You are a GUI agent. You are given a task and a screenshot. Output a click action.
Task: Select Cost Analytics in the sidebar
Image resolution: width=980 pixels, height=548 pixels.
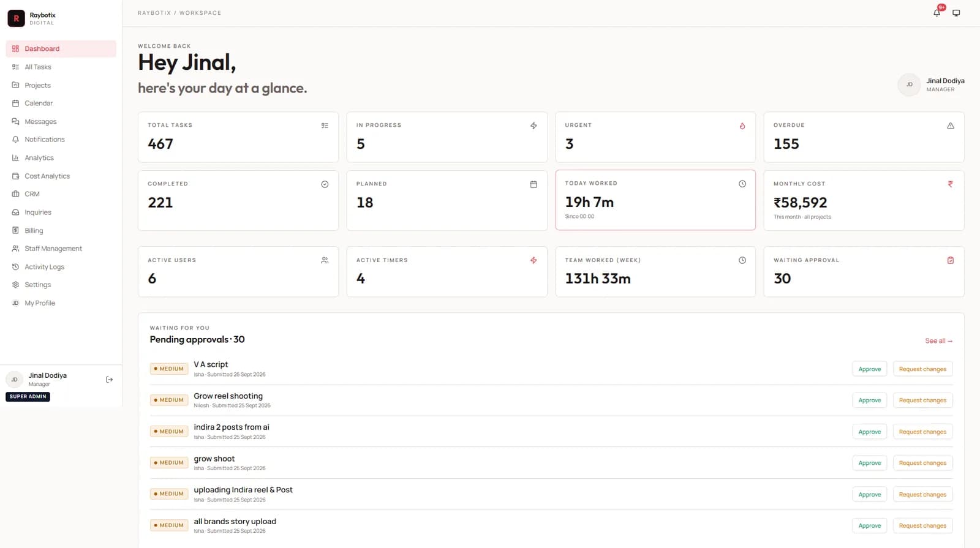61,176
